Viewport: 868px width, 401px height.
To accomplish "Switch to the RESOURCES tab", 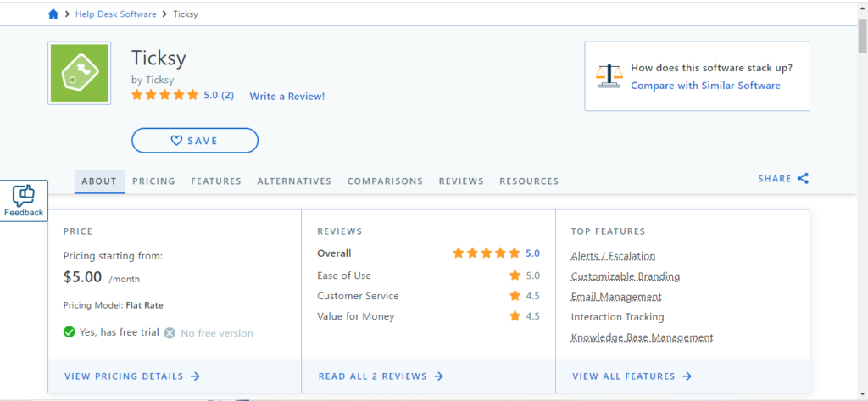I will coord(529,181).
